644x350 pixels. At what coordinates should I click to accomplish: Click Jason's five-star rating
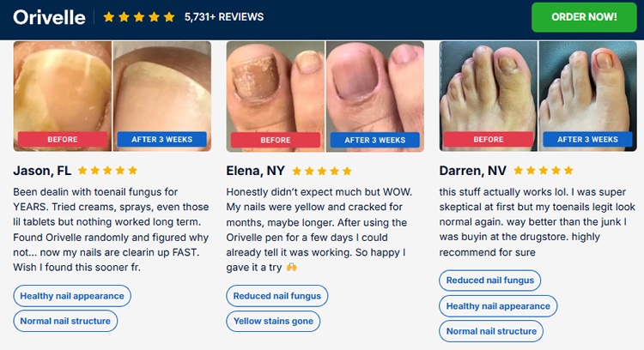(109, 171)
